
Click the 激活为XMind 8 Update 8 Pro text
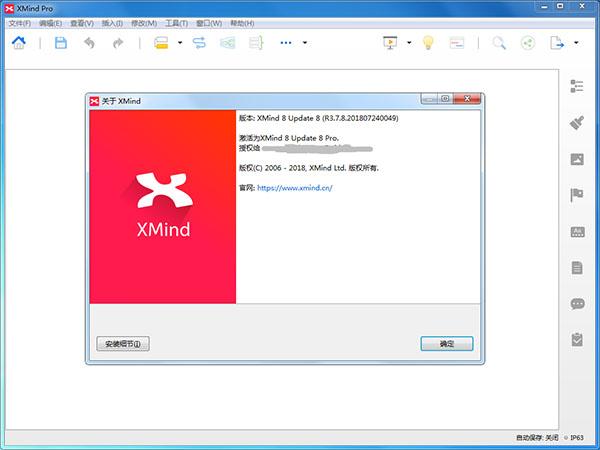point(289,138)
